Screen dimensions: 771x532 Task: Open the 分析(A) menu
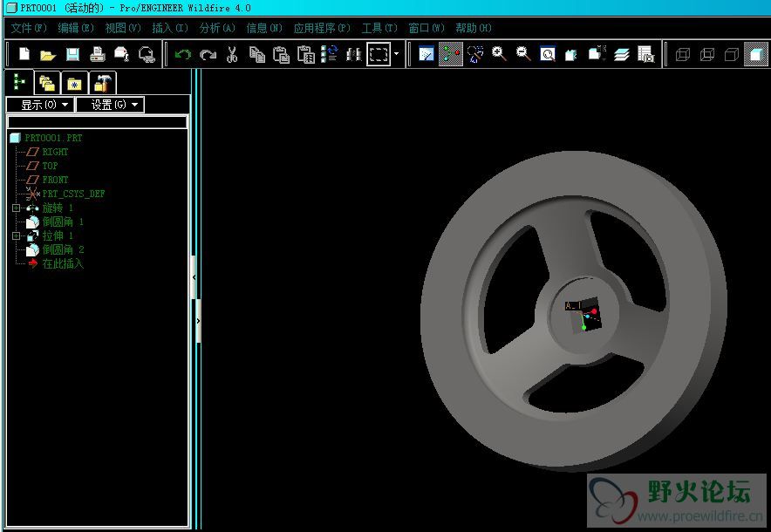pos(217,28)
